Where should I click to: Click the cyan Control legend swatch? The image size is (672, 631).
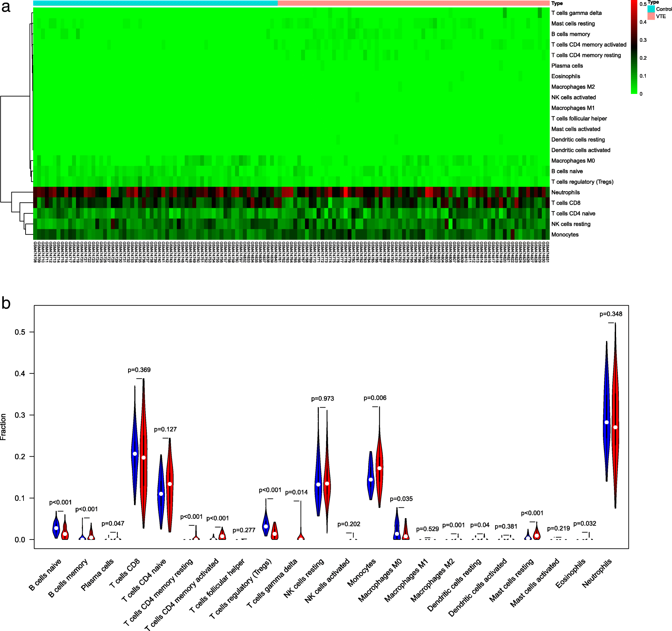coord(651,9)
